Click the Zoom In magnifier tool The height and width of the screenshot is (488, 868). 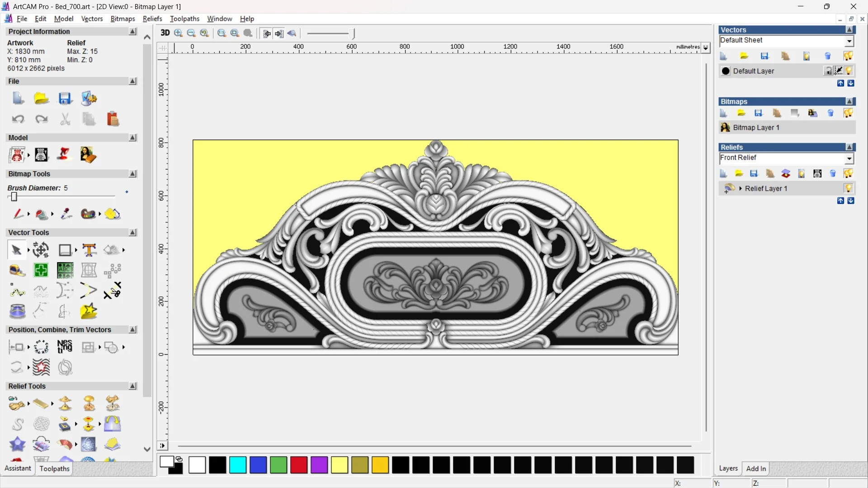coord(178,33)
